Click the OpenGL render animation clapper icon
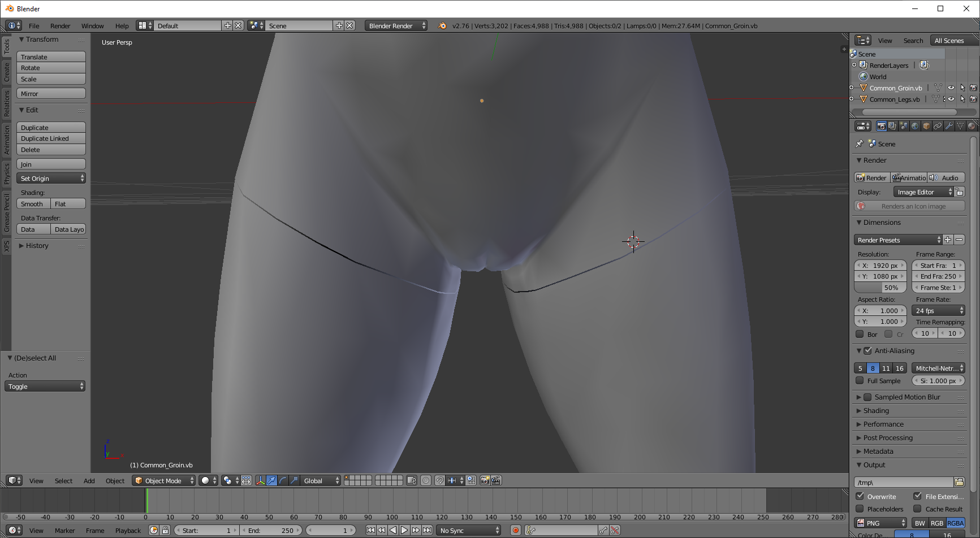 [x=496, y=480]
